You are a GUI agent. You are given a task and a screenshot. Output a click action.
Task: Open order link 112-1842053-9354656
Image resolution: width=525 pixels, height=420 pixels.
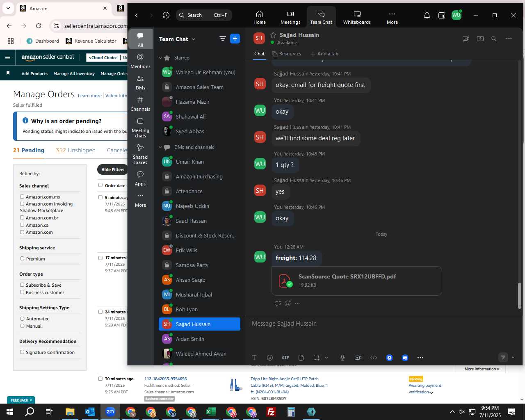click(165, 379)
